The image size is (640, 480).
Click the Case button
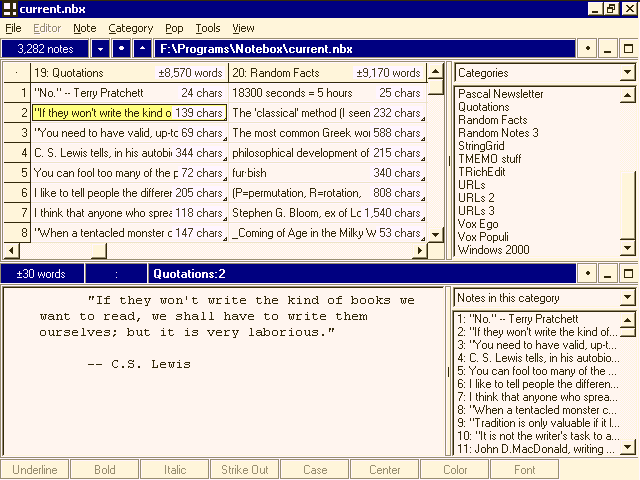[x=315, y=470]
